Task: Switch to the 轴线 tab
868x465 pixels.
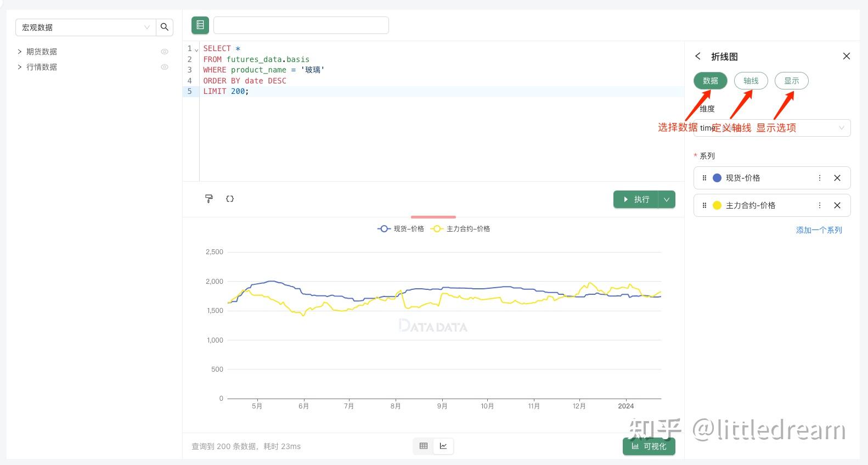Action: pos(751,81)
